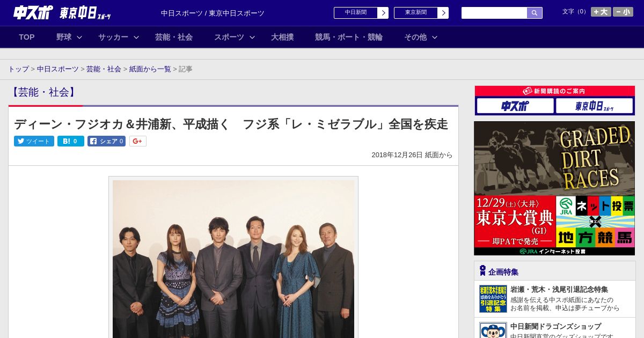Click the 引退記念特集 thumbnail icon
Viewport: 644px width, 338px height.
(493, 299)
